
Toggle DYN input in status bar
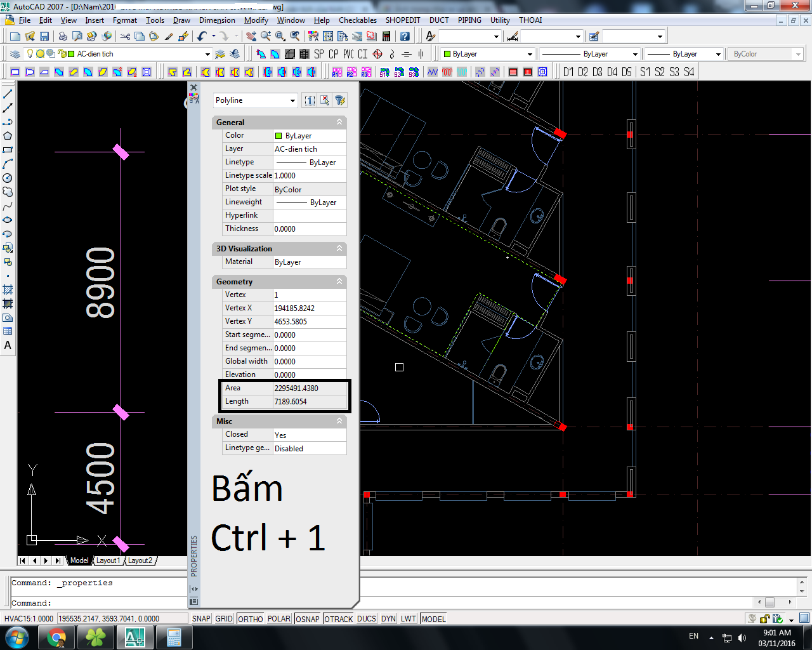point(388,619)
